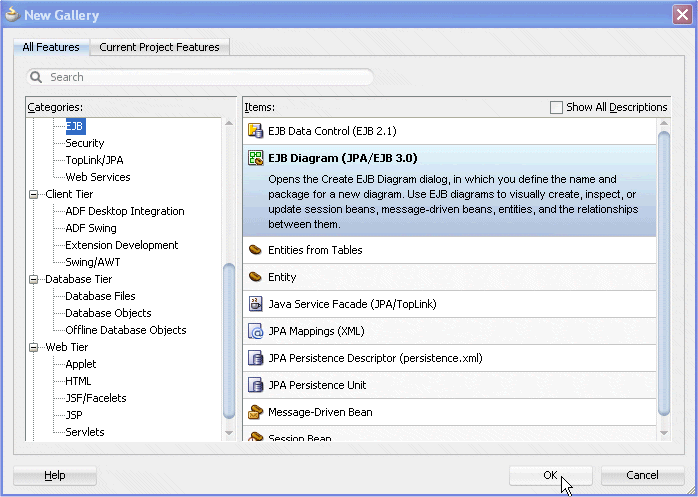Click the Categories scroll up arrow
Viewport: 698px width, 497px height.
coord(229,123)
